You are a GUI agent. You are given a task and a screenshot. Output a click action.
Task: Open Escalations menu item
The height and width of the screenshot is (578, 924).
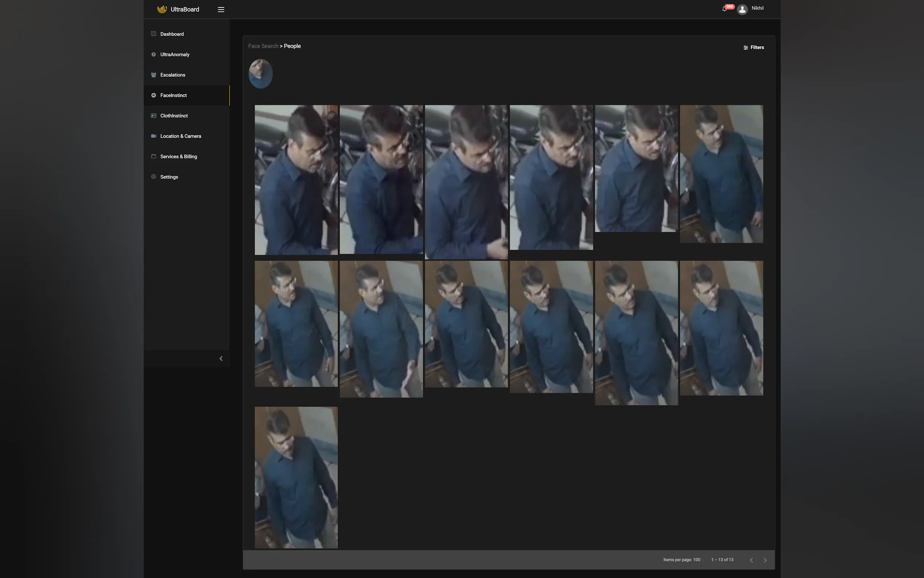click(x=173, y=75)
